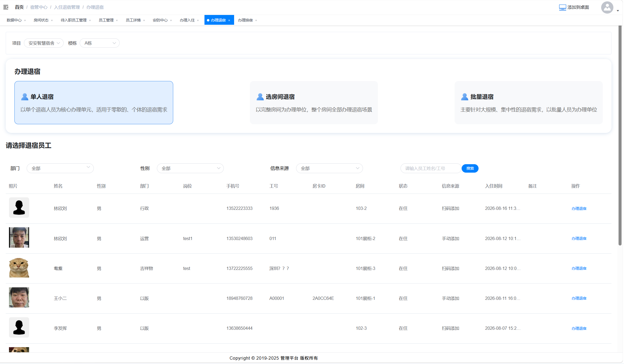The width and height of the screenshot is (624, 364).
Task: Select the 选房间退宿 card
Action: point(314,102)
